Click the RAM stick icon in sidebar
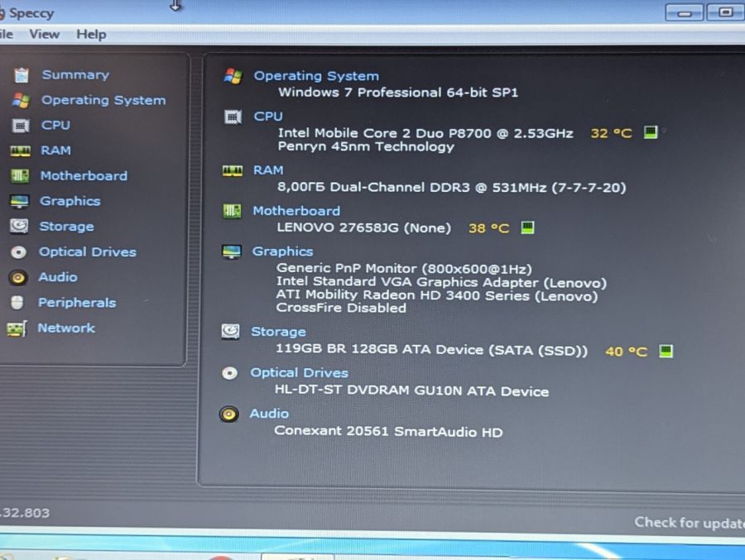This screenshot has width=745, height=560. [20, 151]
